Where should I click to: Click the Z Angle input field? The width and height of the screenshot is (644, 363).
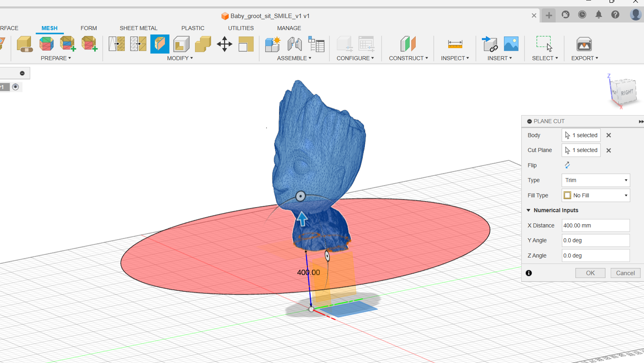(x=596, y=256)
